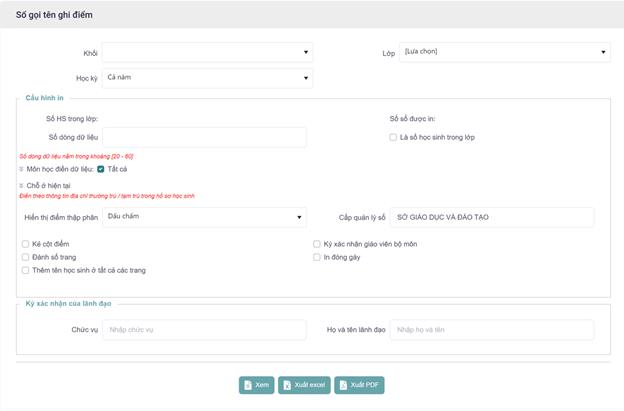624x411 pixels.
Task: Check Thêm tên học sinh ở tất cả các trang
Action: coord(25,270)
